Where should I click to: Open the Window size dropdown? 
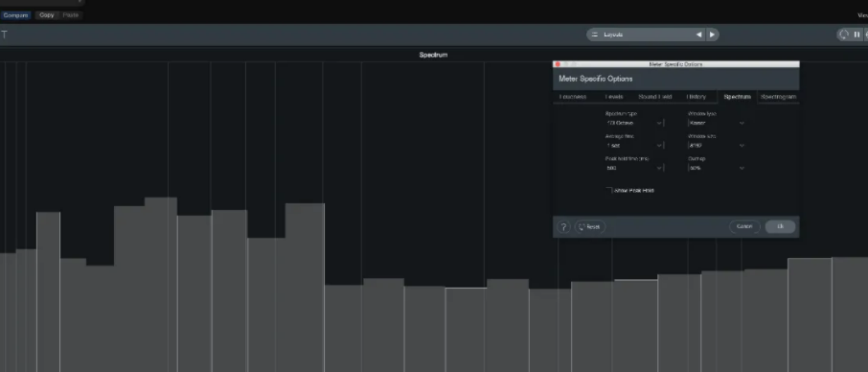tap(717, 146)
